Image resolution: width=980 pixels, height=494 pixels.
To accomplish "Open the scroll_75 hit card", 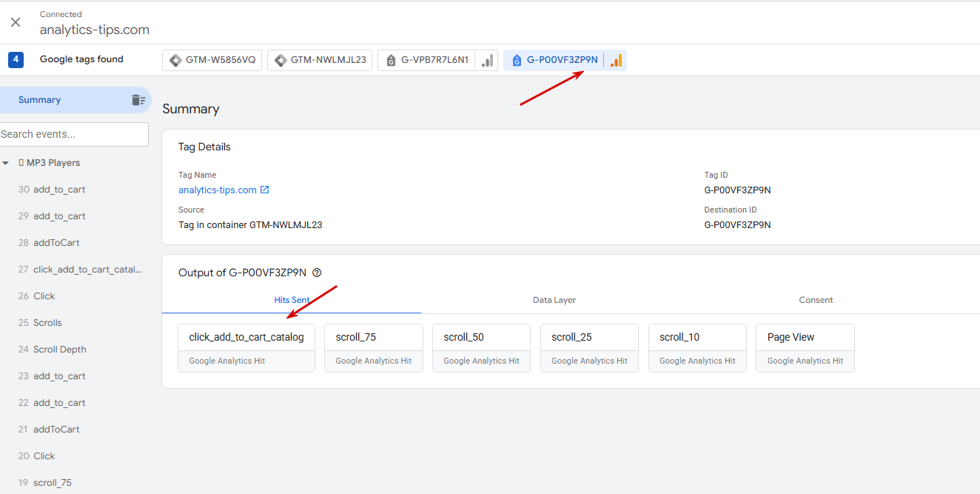I will [374, 348].
